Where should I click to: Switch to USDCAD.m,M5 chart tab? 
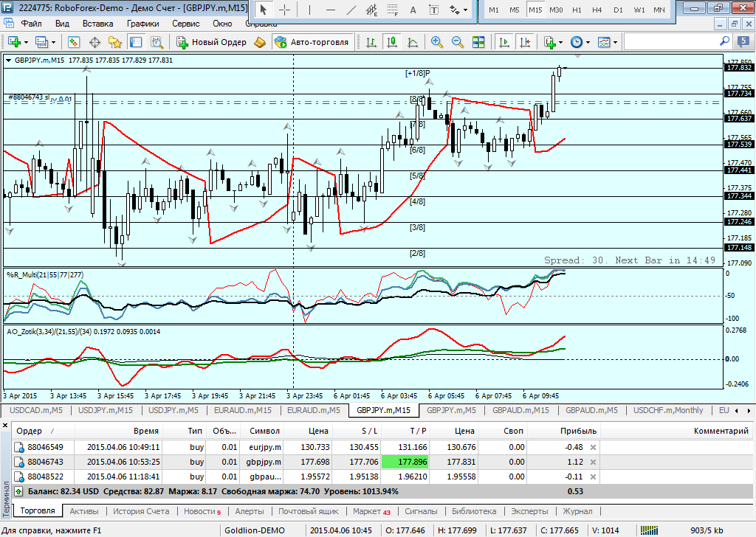(x=35, y=410)
